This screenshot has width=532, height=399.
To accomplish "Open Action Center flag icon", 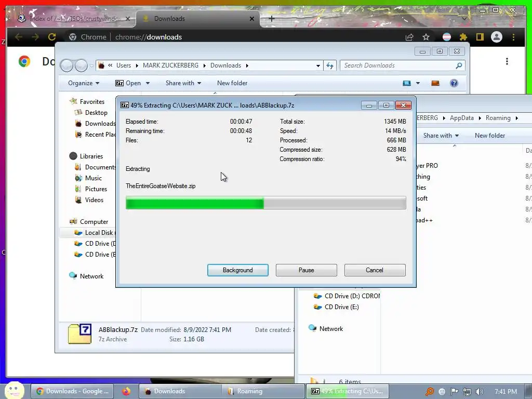I will [454, 392].
